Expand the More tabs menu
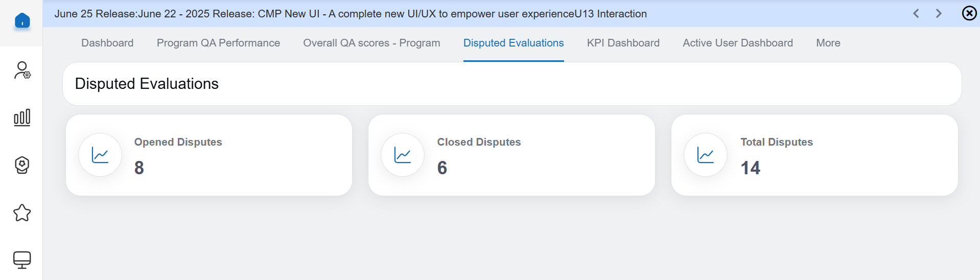Image resolution: width=980 pixels, height=280 pixels. pyautogui.click(x=828, y=43)
